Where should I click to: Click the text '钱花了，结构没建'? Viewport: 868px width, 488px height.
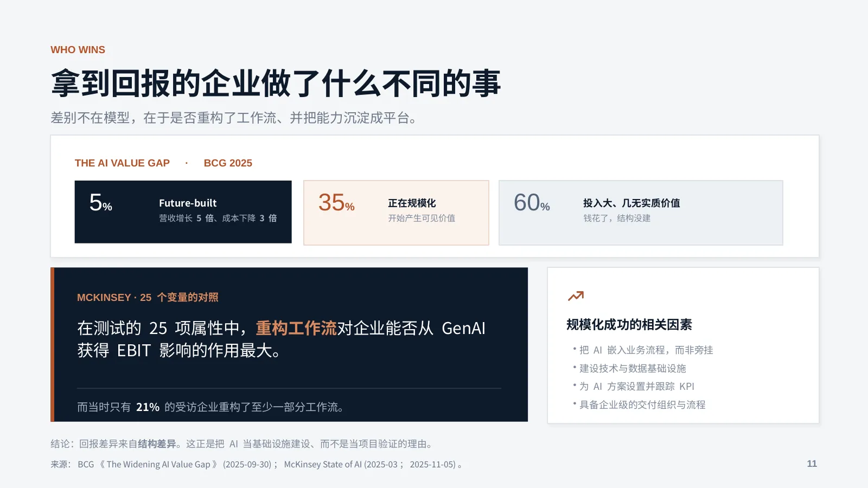click(x=617, y=218)
